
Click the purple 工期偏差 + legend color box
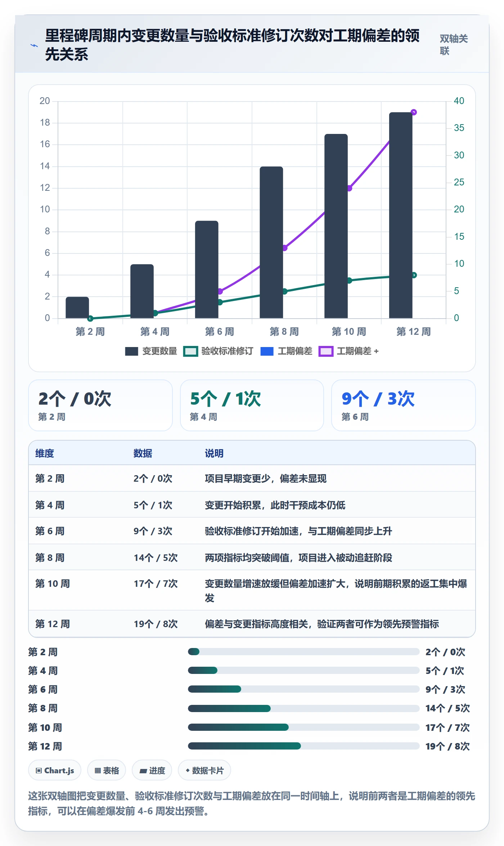click(326, 351)
